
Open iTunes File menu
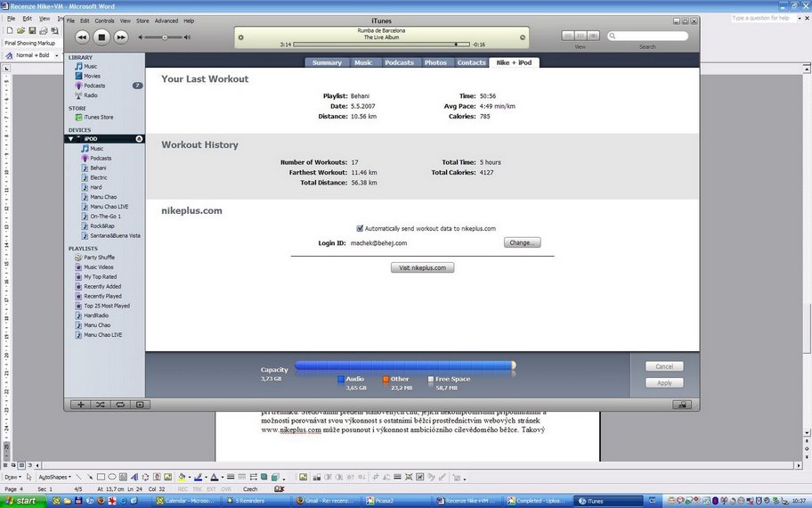pos(70,20)
